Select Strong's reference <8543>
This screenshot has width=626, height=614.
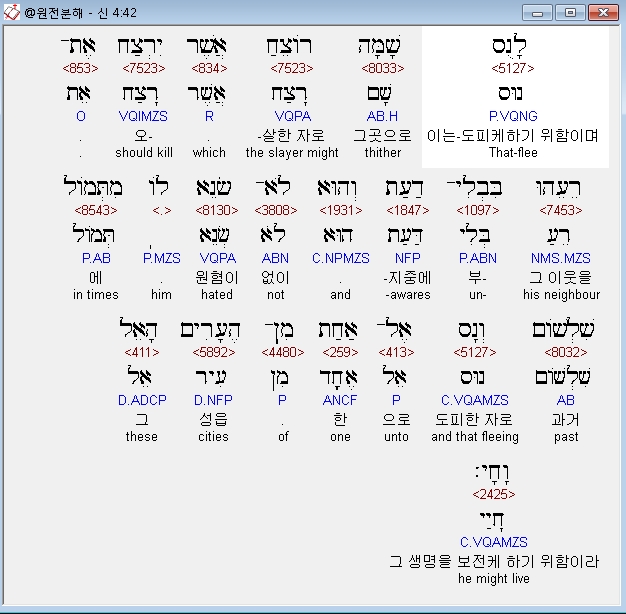[95, 211]
